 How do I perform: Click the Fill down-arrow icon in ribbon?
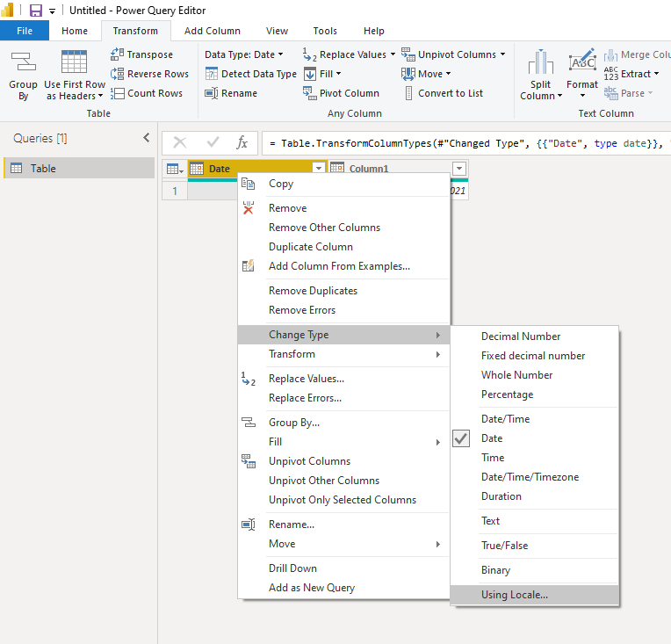click(x=310, y=74)
